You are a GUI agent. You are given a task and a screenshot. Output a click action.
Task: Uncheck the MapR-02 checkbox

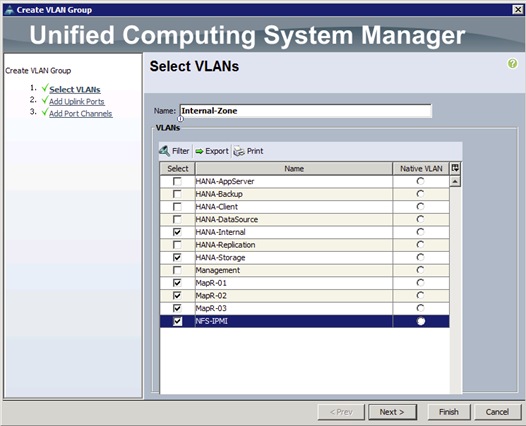click(177, 296)
